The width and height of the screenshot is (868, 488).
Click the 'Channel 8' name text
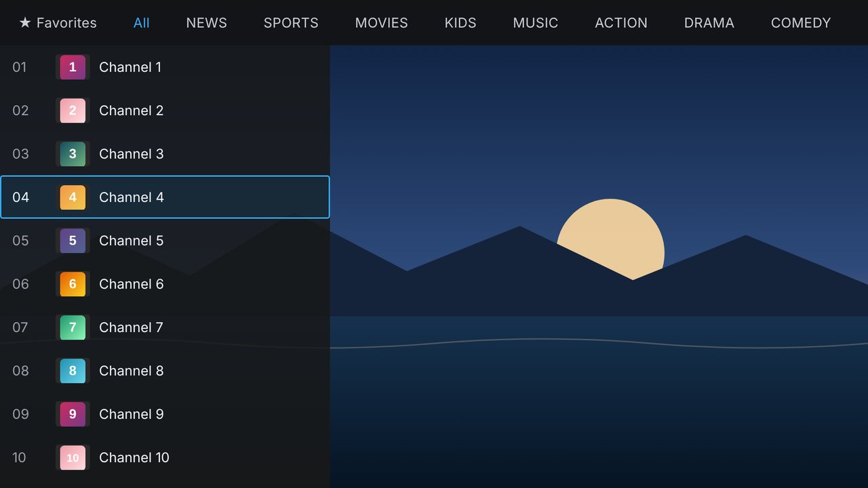coord(132,371)
